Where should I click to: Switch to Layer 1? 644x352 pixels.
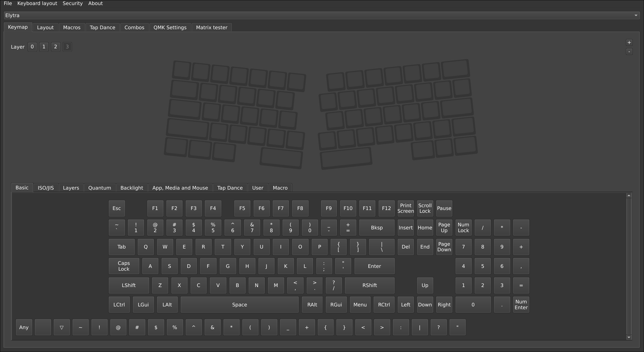click(x=44, y=47)
